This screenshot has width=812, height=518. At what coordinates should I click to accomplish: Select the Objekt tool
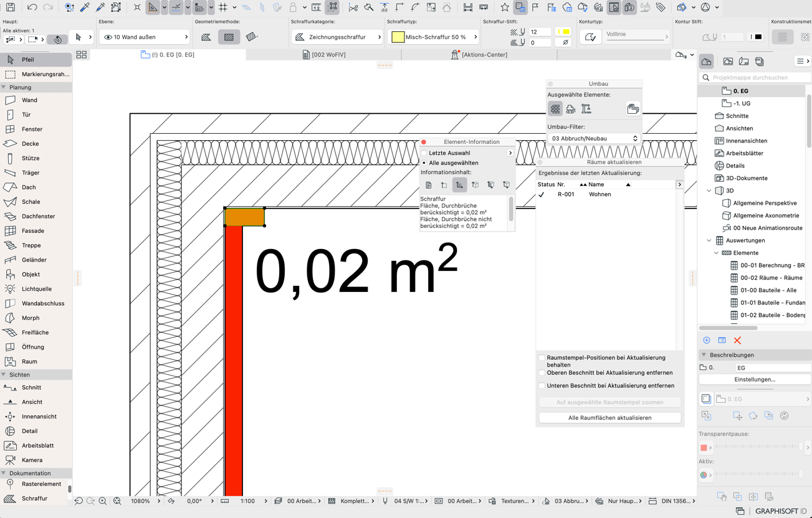tap(36, 275)
